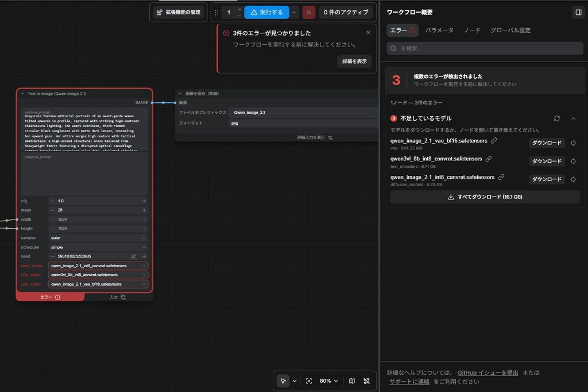This screenshot has height=392, width=588.
Task: Copy link for qwen_image_2.1_vae_bf16.safetensors
Action: (494, 140)
